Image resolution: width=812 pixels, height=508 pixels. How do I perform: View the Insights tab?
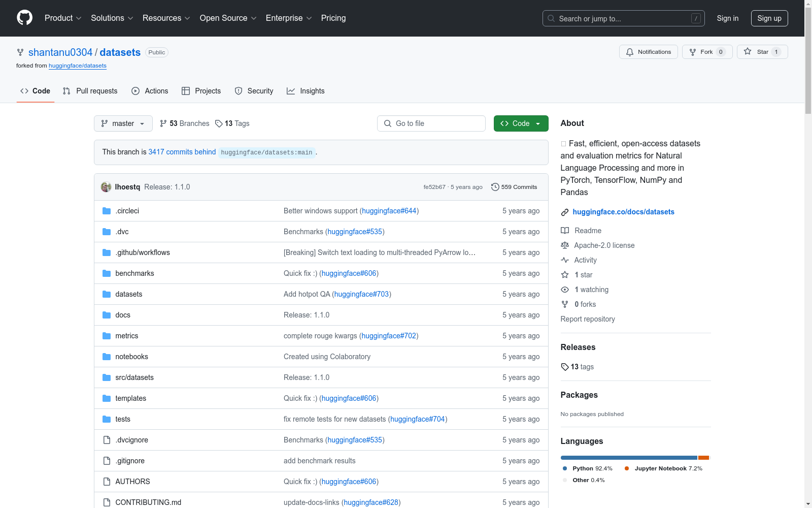tap(306, 91)
